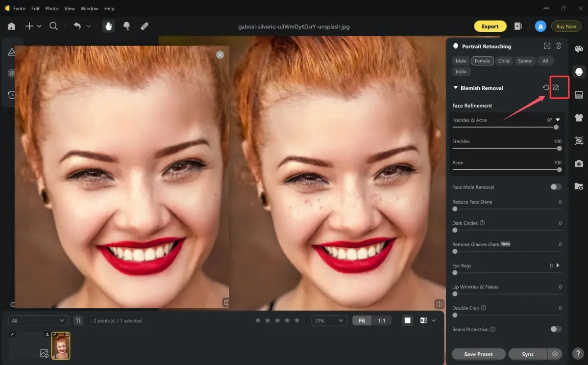Click the Save Preset button

478,354
